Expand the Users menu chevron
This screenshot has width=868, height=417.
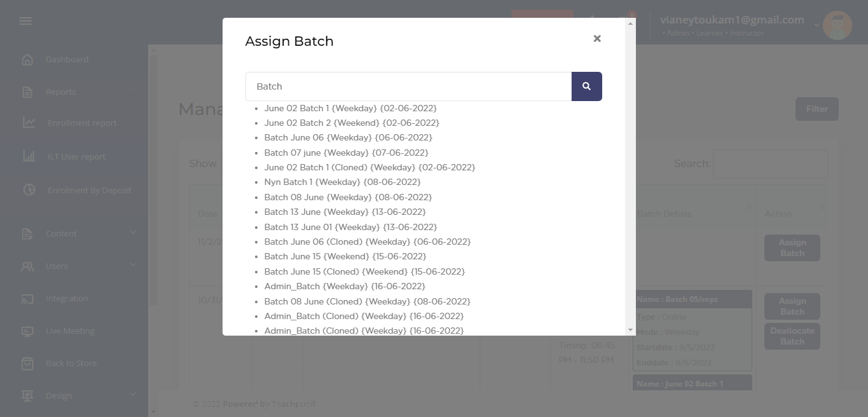[133, 265]
